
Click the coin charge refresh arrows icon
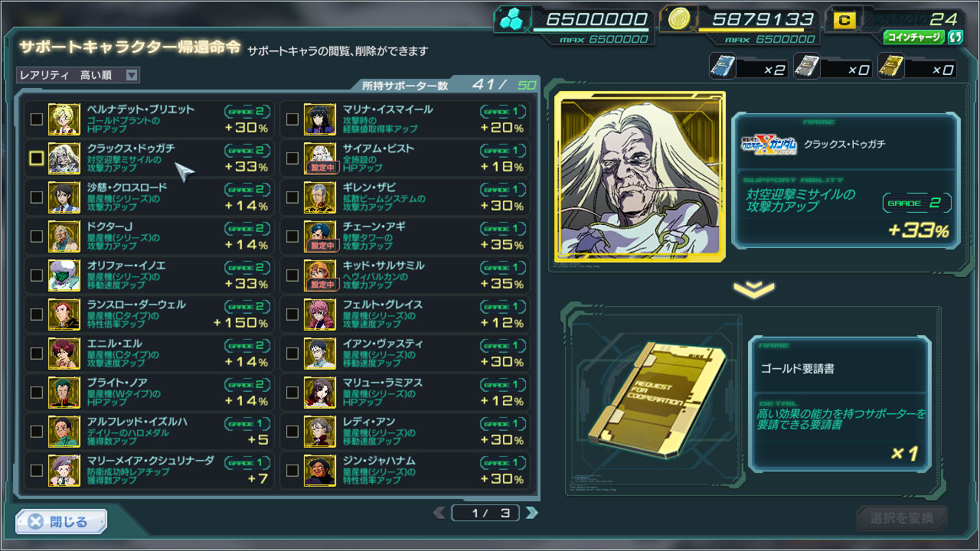pos(954,37)
